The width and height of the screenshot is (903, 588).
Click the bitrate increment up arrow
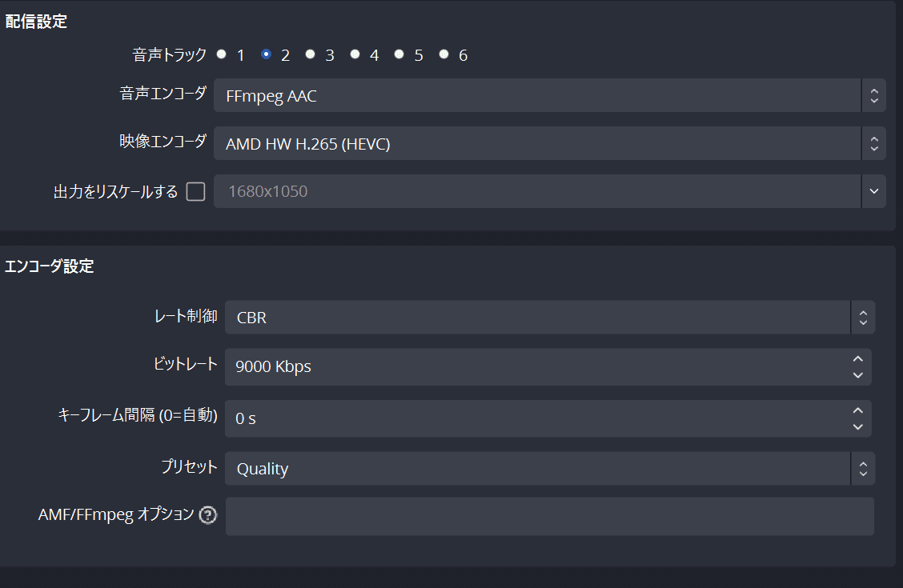(x=857, y=360)
